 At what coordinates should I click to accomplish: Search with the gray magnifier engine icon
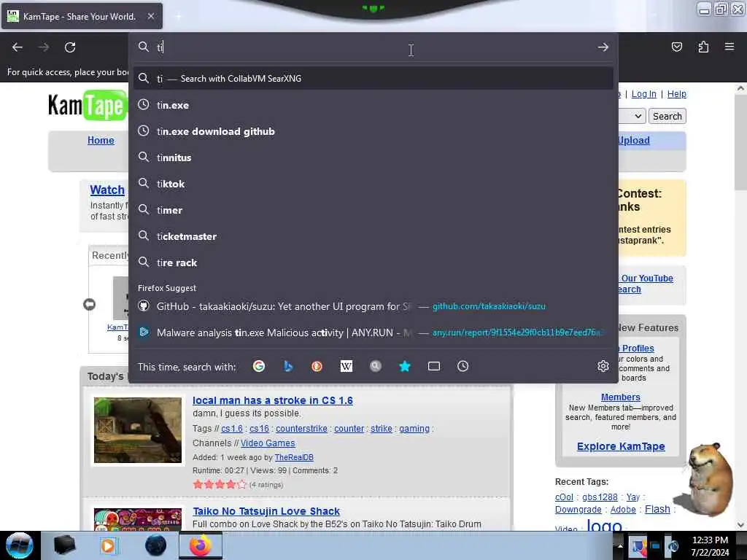pyautogui.click(x=376, y=366)
